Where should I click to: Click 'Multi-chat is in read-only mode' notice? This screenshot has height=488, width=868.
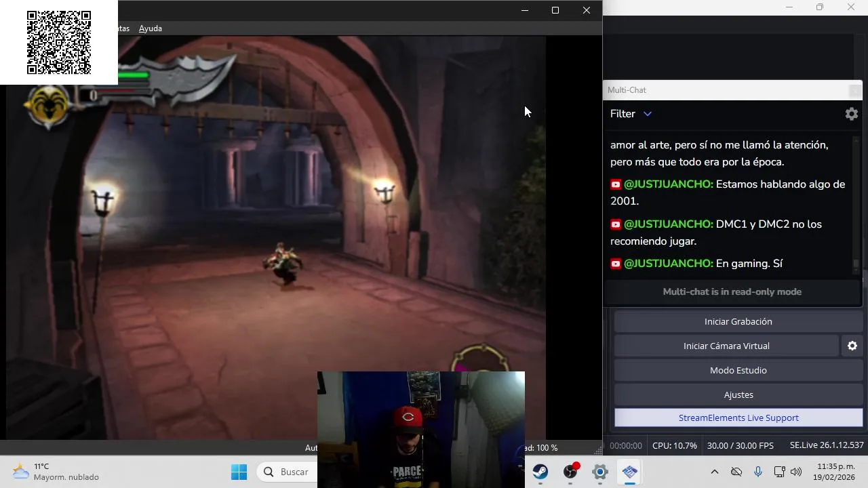coord(732,291)
